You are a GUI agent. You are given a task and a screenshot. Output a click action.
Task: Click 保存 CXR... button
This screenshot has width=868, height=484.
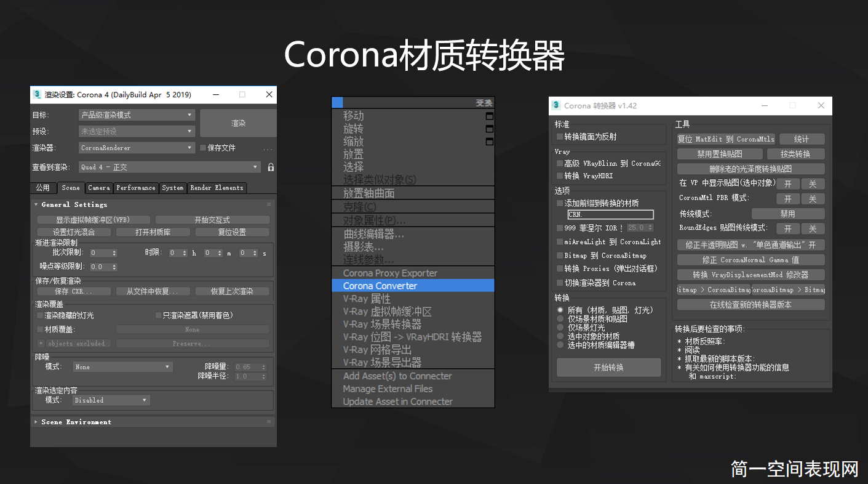74,291
